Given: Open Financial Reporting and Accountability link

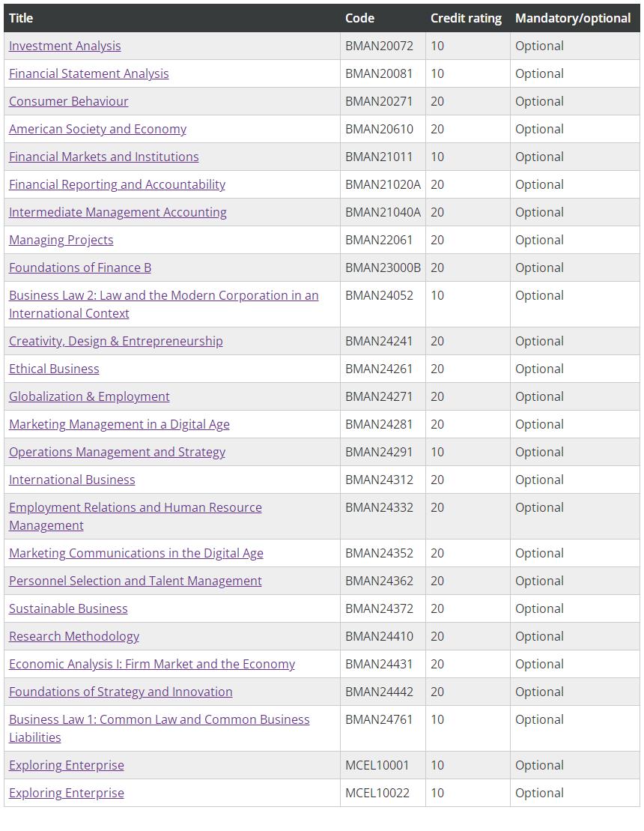Looking at the screenshot, I should (117, 184).
